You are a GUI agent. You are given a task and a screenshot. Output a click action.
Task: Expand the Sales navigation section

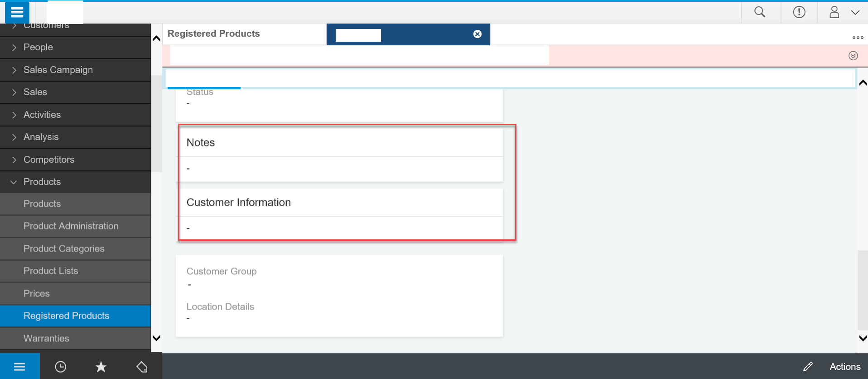click(x=75, y=92)
